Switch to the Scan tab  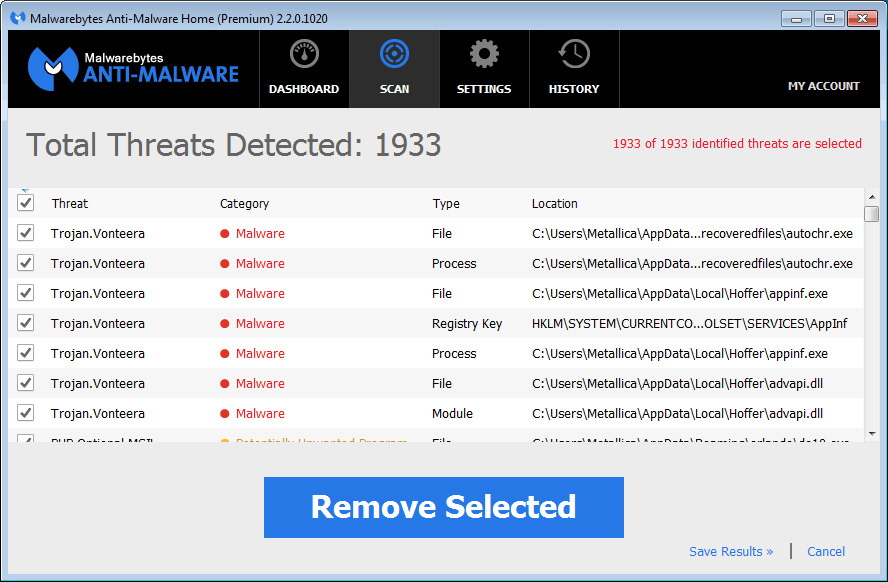394,69
